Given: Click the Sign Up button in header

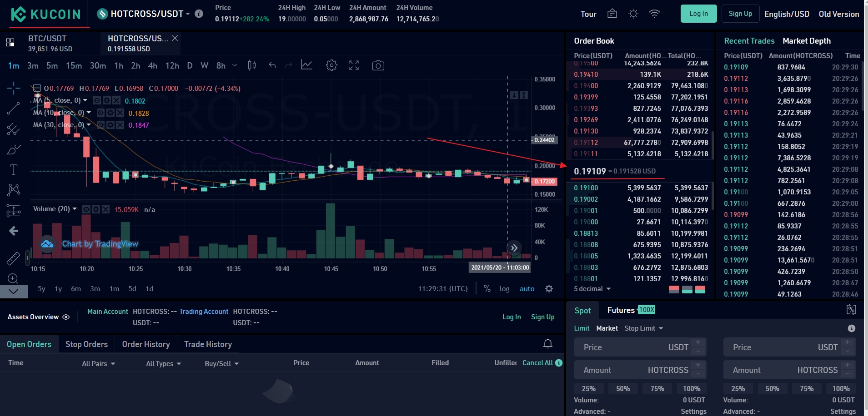Looking at the screenshot, I should pos(740,14).
